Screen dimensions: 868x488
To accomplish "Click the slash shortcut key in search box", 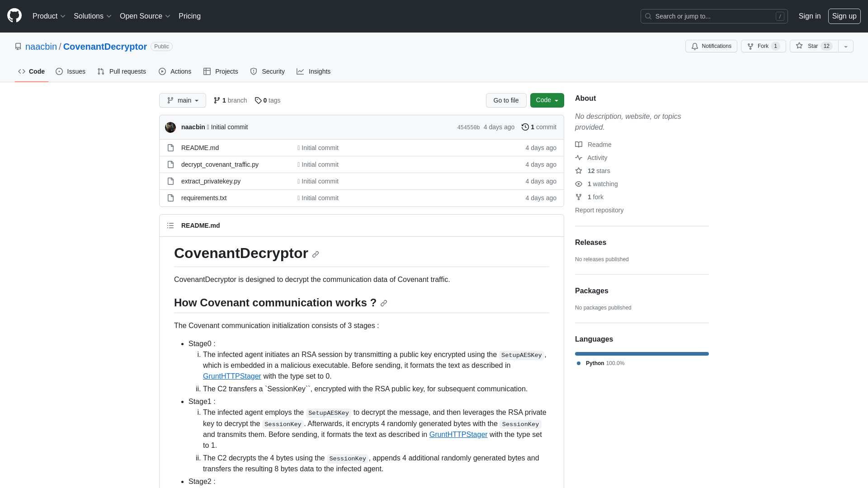I will pos(780,16).
